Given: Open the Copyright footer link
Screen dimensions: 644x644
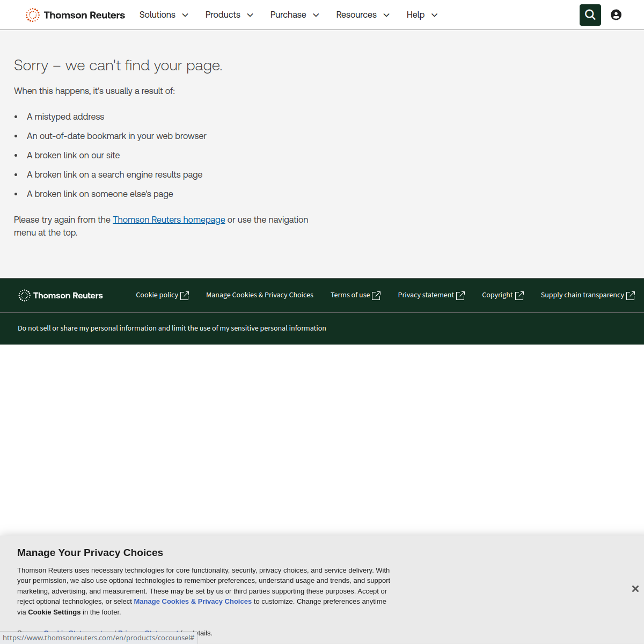Looking at the screenshot, I should pyautogui.click(x=497, y=295).
